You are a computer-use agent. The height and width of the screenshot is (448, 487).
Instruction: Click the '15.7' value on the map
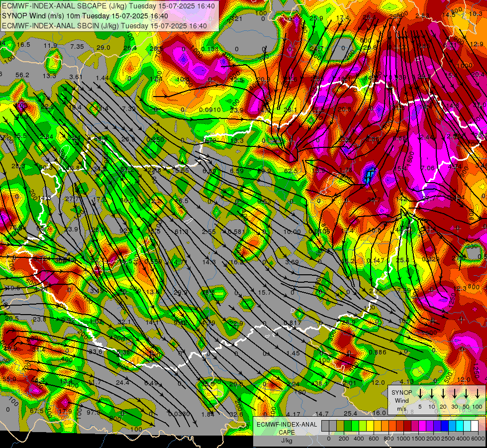[x=264, y=293]
